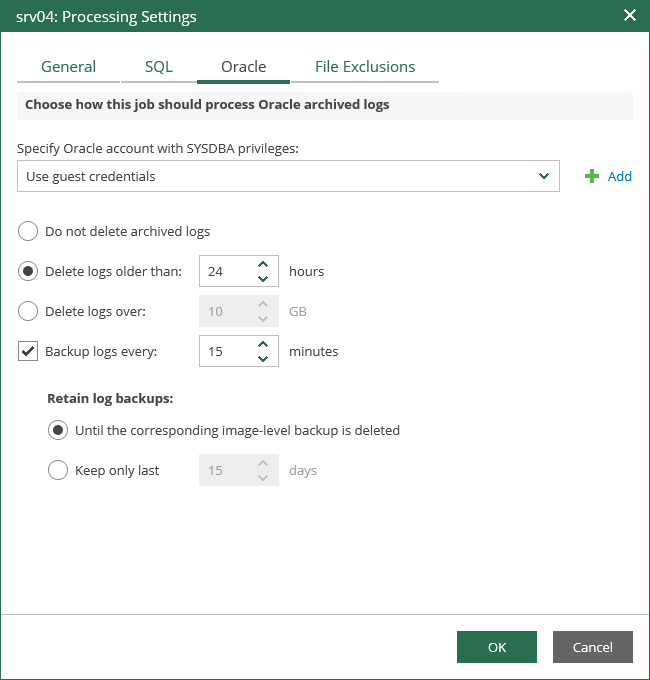650x680 pixels.
Task: Go to the File Exclusions tab
Action: (x=365, y=67)
